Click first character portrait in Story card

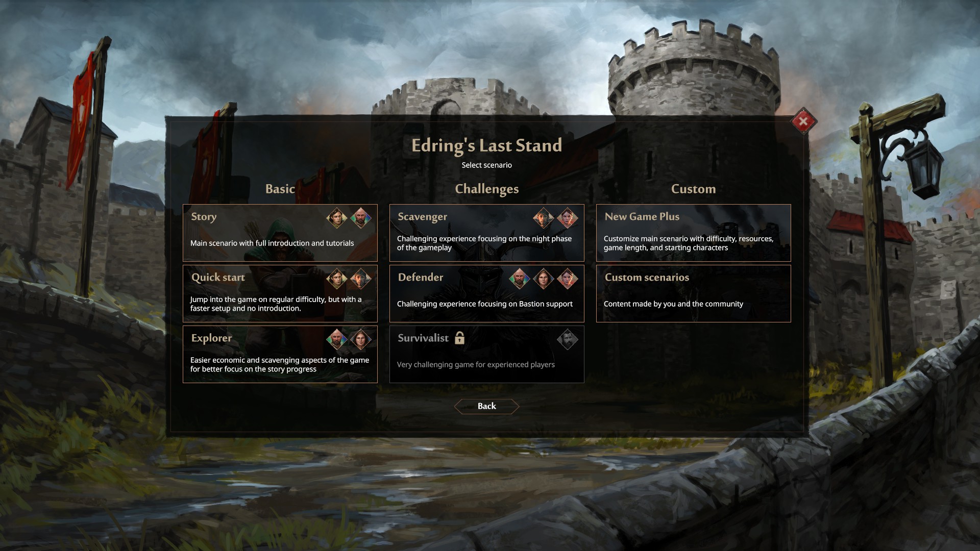click(336, 218)
